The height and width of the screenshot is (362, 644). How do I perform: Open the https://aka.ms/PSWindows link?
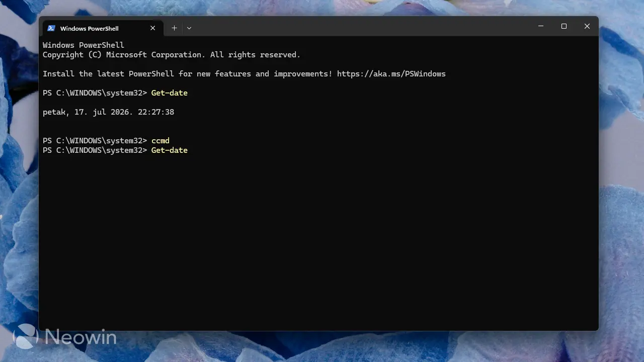[391, 74]
